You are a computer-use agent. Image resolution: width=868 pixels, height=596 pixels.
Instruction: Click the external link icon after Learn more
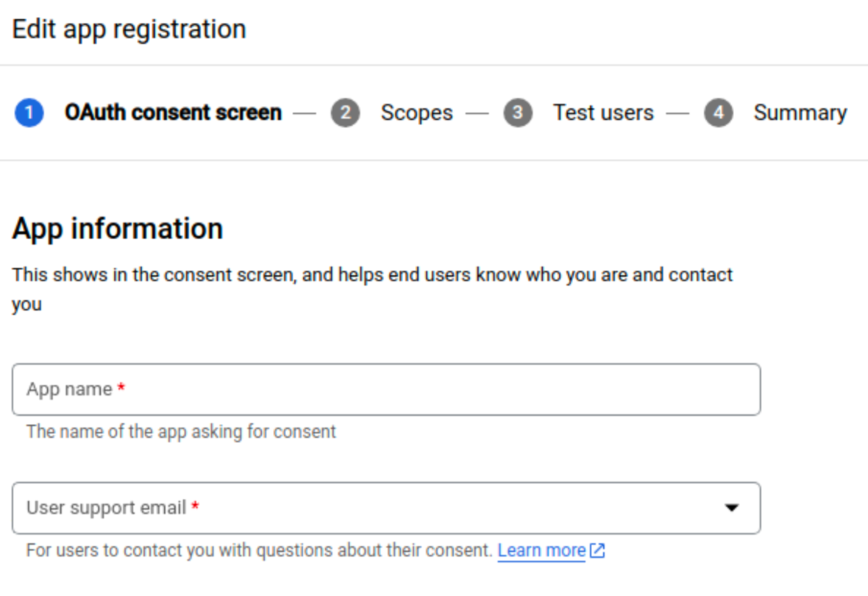(x=597, y=550)
